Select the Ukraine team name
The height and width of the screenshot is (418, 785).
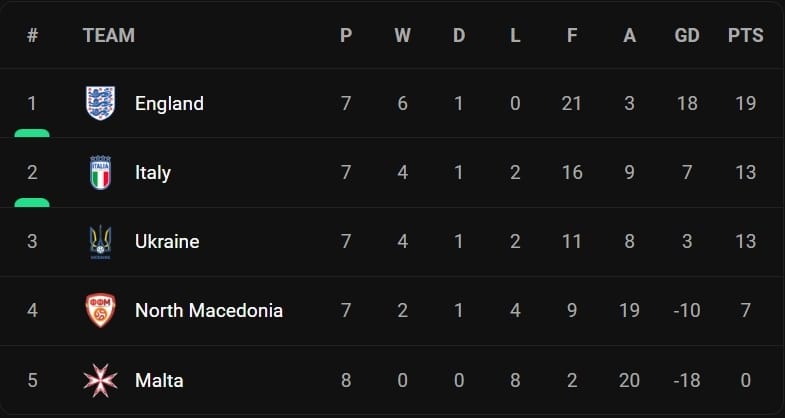pyautogui.click(x=167, y=242)
